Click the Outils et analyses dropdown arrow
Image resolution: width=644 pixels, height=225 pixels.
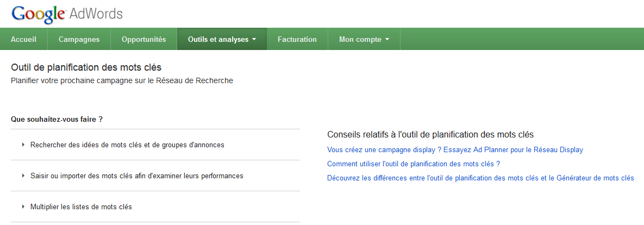click(254, 39)
